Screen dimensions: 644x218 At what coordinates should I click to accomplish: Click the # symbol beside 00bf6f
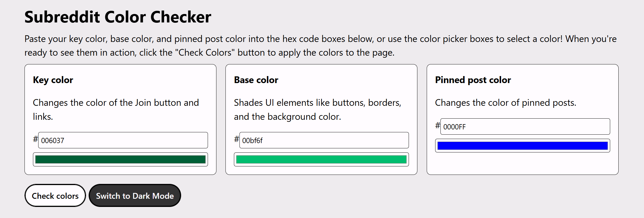[x=237, y=139]
